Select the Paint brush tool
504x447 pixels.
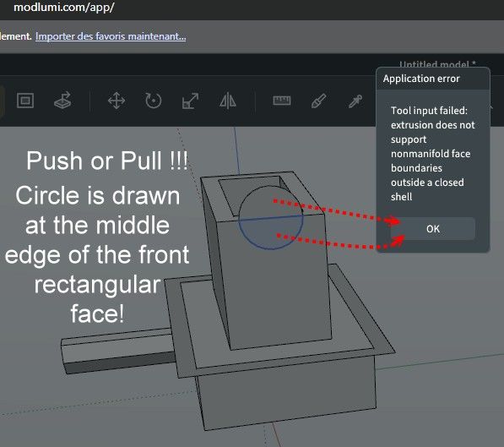(x=319, y=101)
